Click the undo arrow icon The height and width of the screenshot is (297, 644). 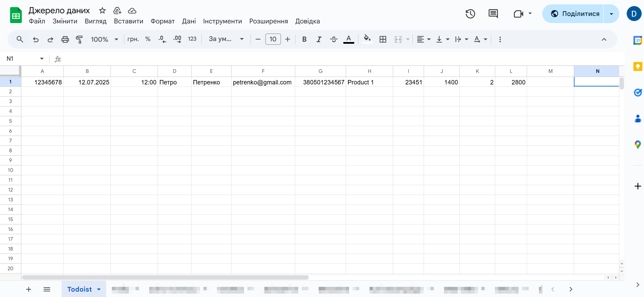36,39
